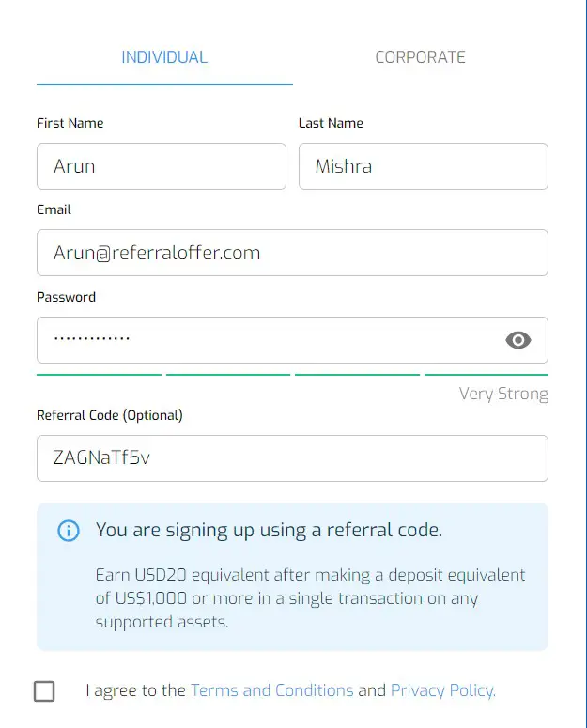The image size is (587, 728).
Task: Click the Referral Code (Optional) label
Action: tap(110, 415)
